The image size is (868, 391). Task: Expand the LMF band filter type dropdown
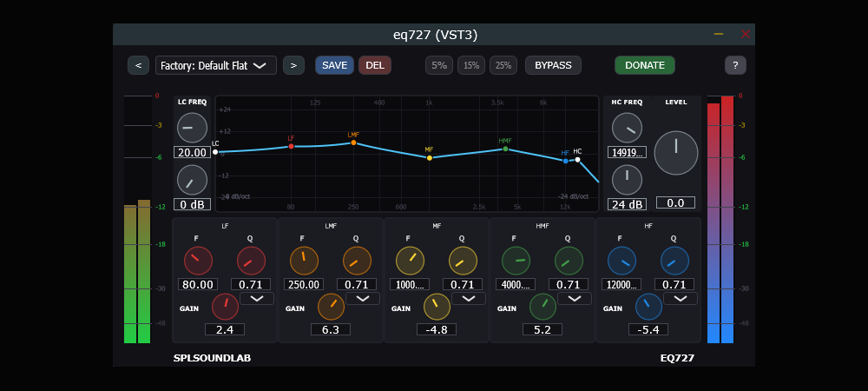pyautogui.click(x=363, y=299)
